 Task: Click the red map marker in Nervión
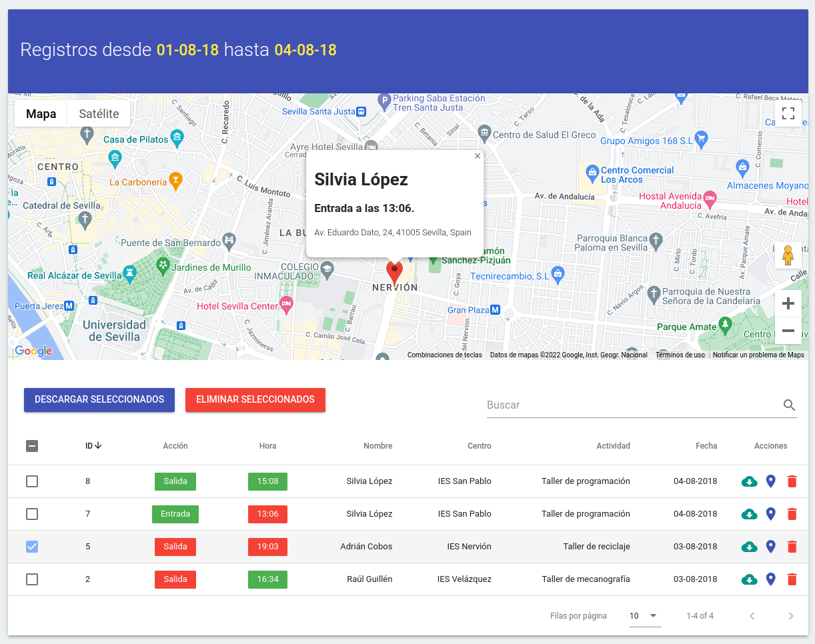click(395, 273)
